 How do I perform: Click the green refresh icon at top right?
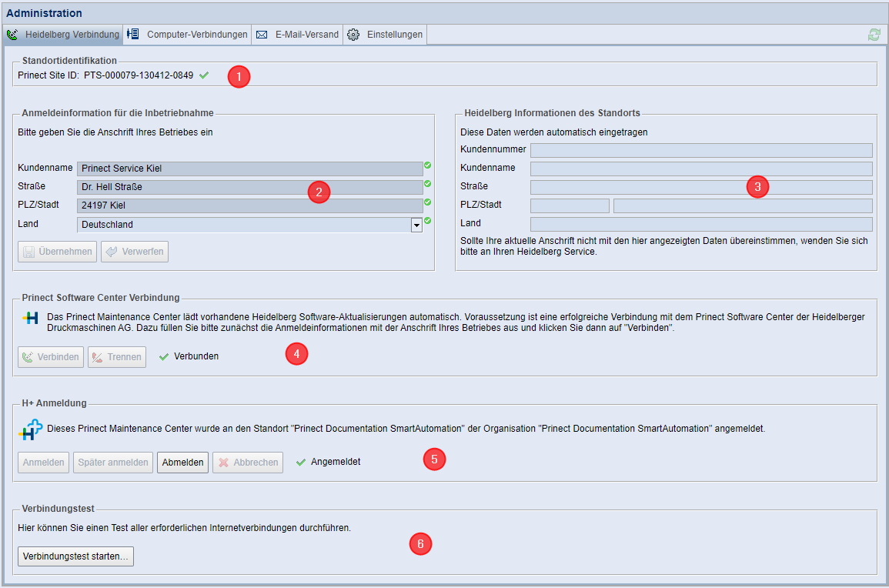click(x=874, y=35)
